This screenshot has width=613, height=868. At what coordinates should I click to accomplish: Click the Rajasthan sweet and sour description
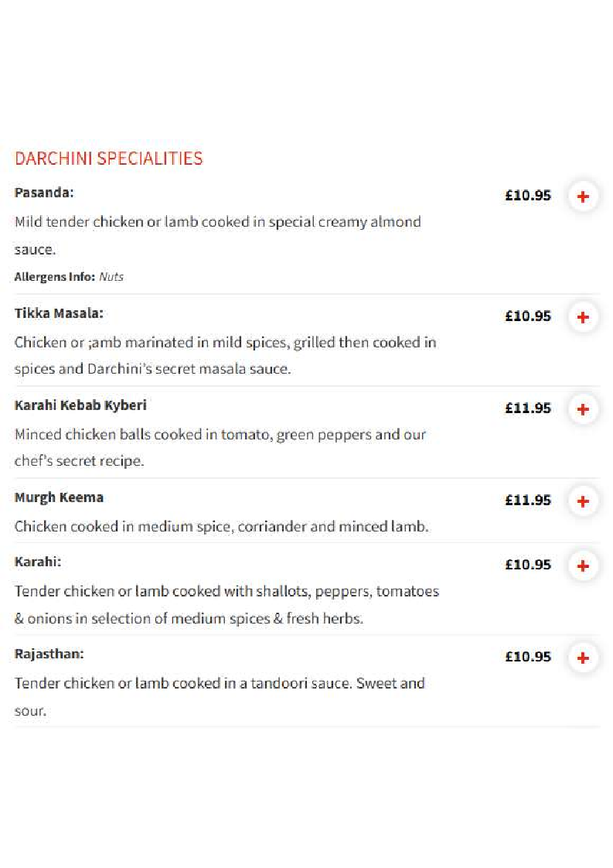click(220, 696)
